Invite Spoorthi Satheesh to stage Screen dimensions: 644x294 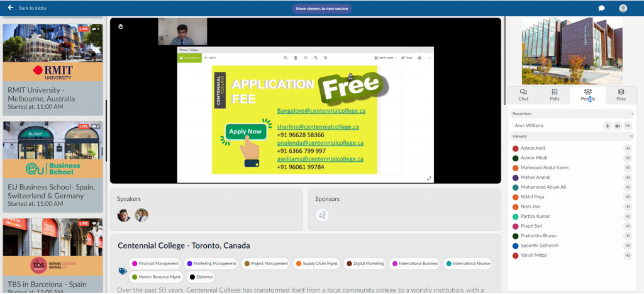pyautogui.click(x=628, y=246)
